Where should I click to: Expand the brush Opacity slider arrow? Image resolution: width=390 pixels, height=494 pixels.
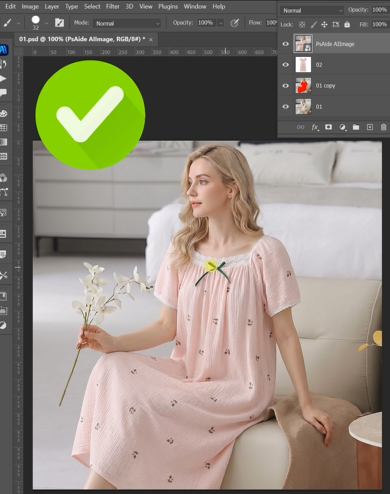pyautogui.click(x=221, y=23)
